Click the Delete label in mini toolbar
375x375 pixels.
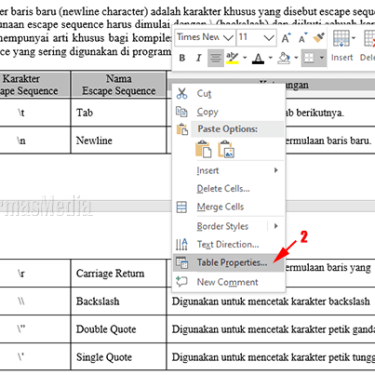tap(367, 58)
